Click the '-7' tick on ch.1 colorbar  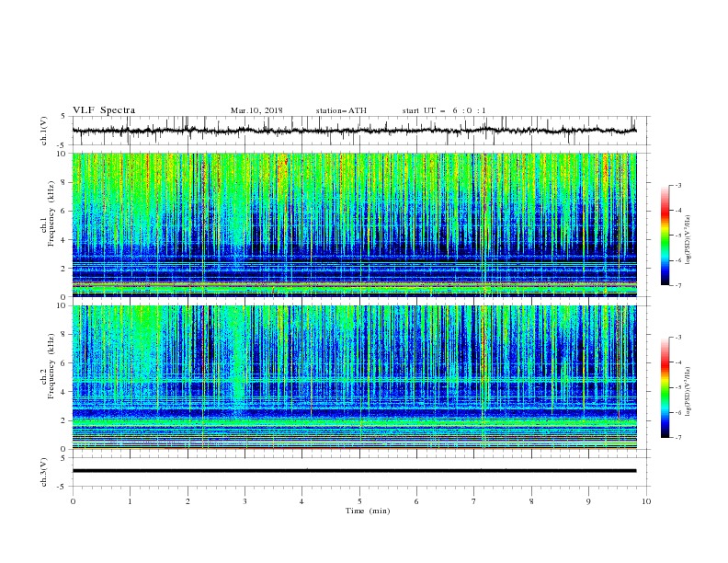pyautogui.click(x=678, y=285)
